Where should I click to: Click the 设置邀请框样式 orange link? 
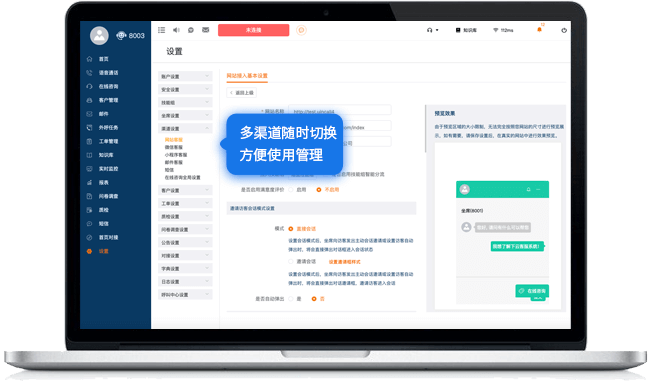pos(344,262)
